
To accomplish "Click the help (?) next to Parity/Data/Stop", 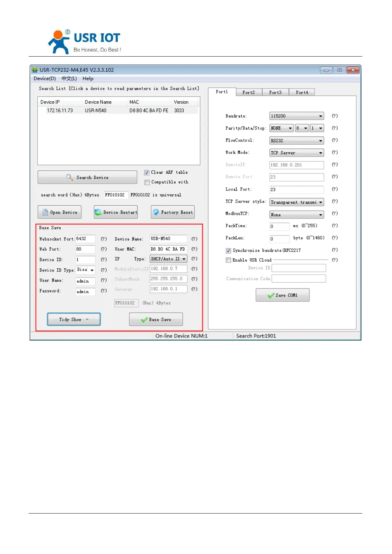I will coord(335,128).
